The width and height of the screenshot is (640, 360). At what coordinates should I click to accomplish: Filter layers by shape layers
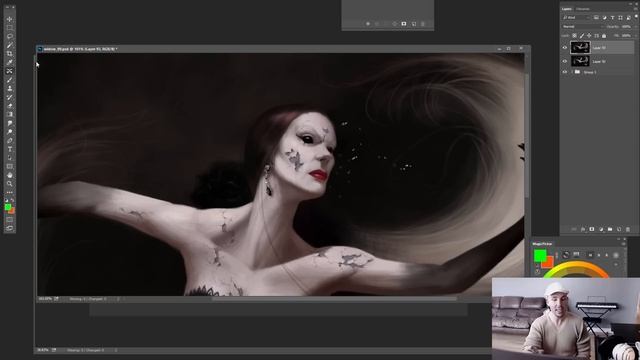(620, 18)
